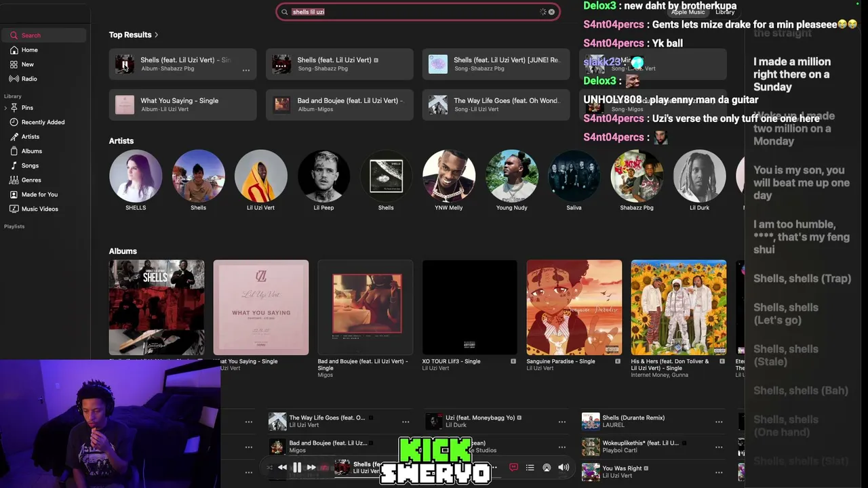The image size is (868, 488).
Task: Open the Search section in the sidebar
Action: (43, 35)
